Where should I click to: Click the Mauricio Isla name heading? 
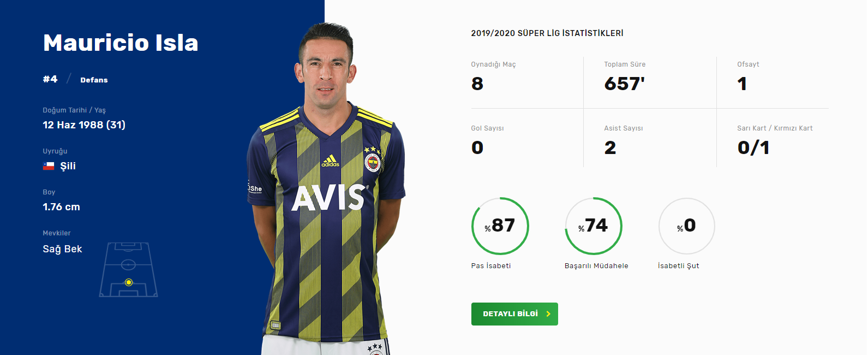click(x=121, y=43)
